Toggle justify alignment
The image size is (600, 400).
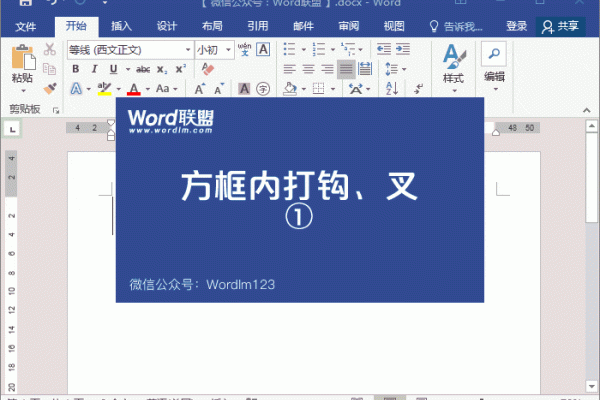pyautogui.click(x=346, y=69)
